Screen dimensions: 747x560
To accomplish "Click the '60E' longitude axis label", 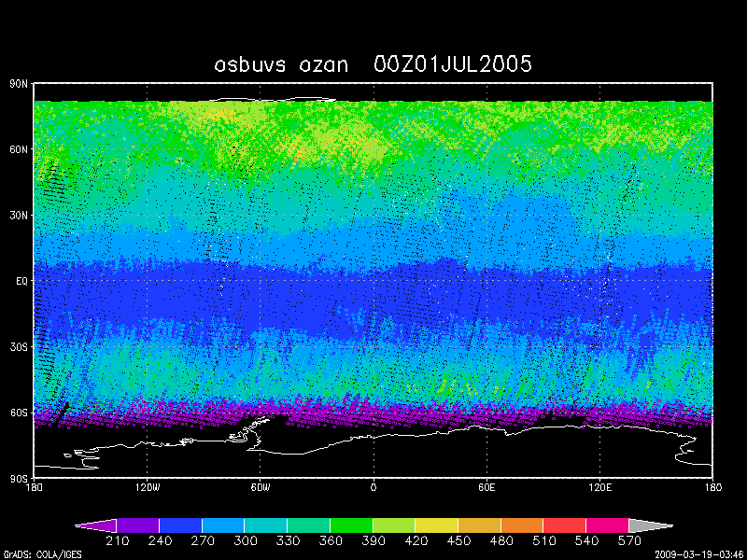I will (x=486, y=487).
